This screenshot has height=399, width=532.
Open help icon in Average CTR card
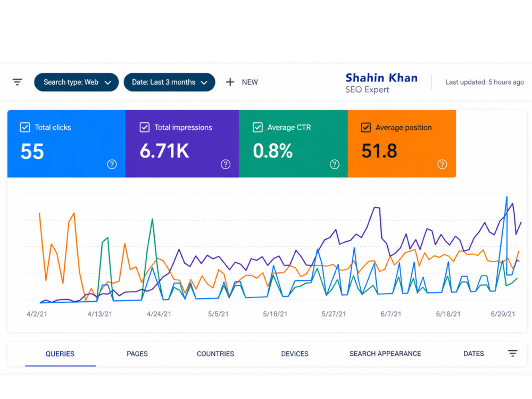[335, 164]
